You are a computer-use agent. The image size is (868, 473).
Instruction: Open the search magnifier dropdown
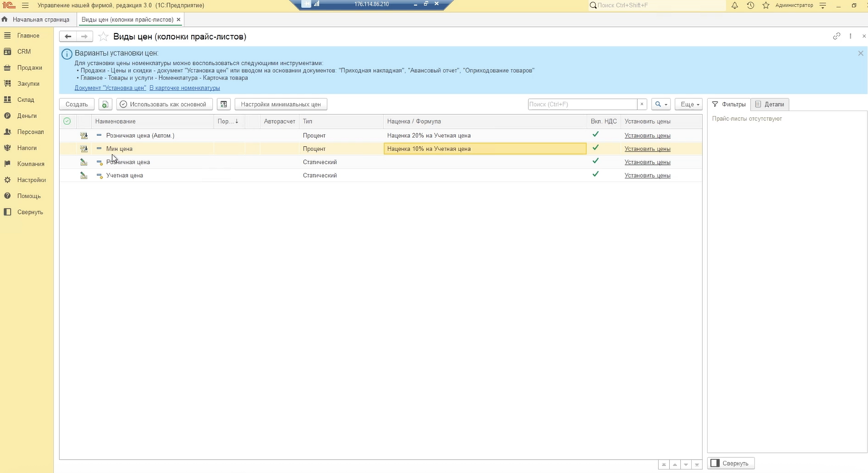coord(660,104)
